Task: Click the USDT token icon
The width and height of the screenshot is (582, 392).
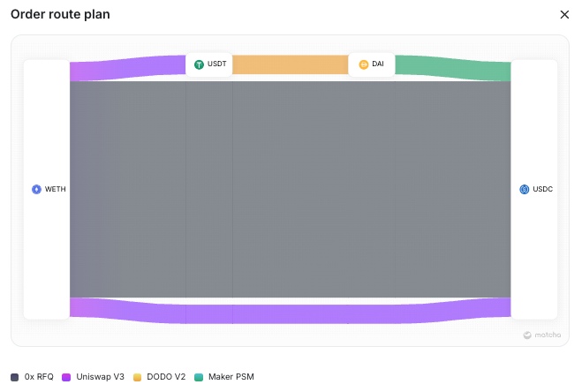Action: (200, 64)
